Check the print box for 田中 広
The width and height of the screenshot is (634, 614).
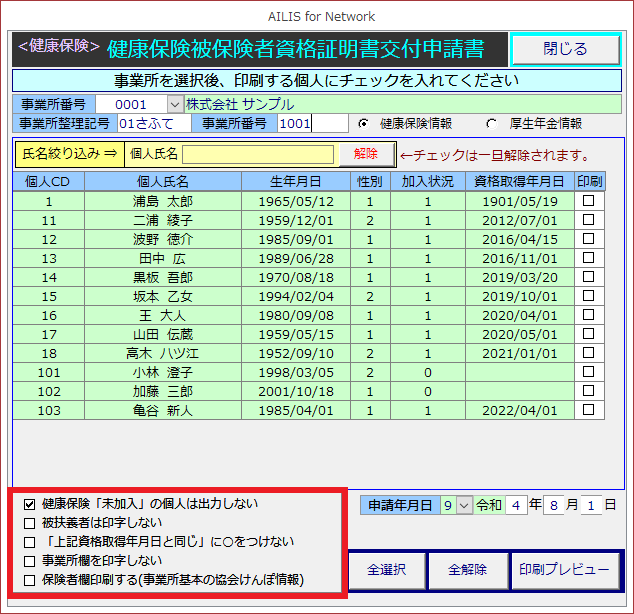(589, 257)
